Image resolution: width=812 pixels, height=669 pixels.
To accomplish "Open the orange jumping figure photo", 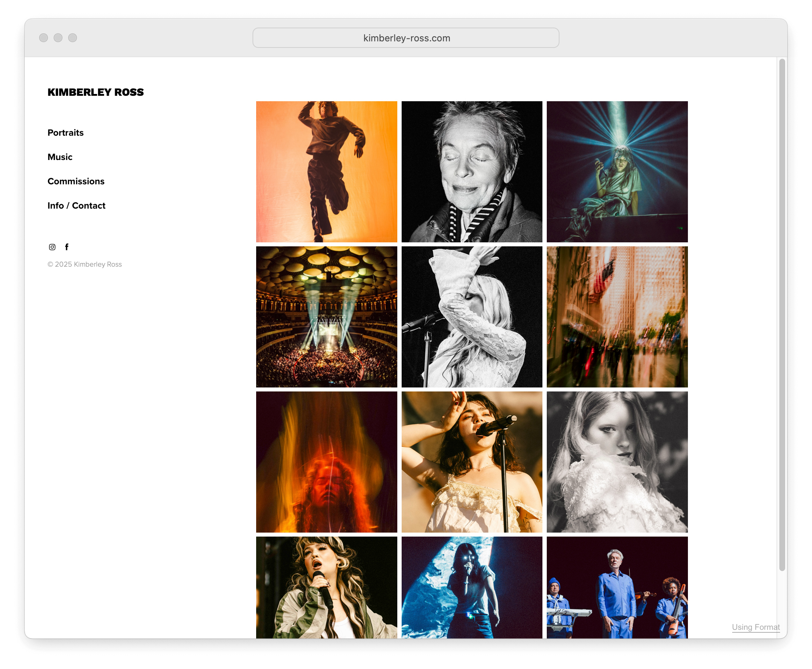I will (326, 172).
